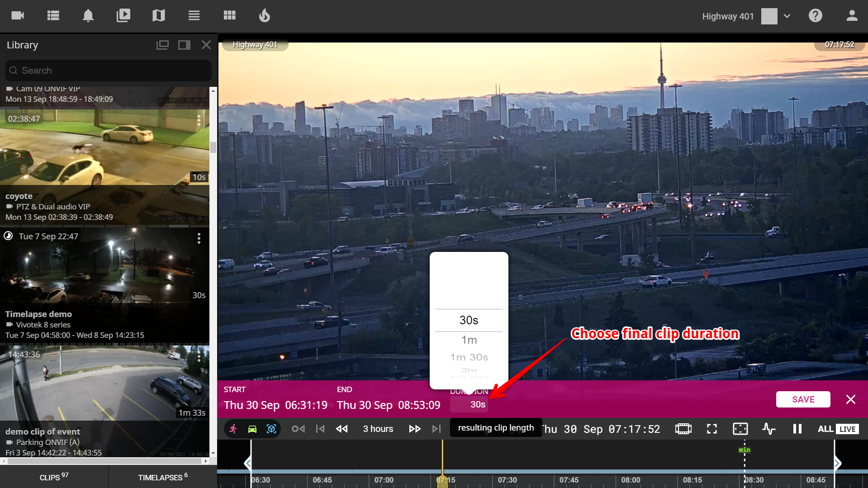Click the Library search field
Viewport: 868px width, 488px height.
click(x=109, y=71)
